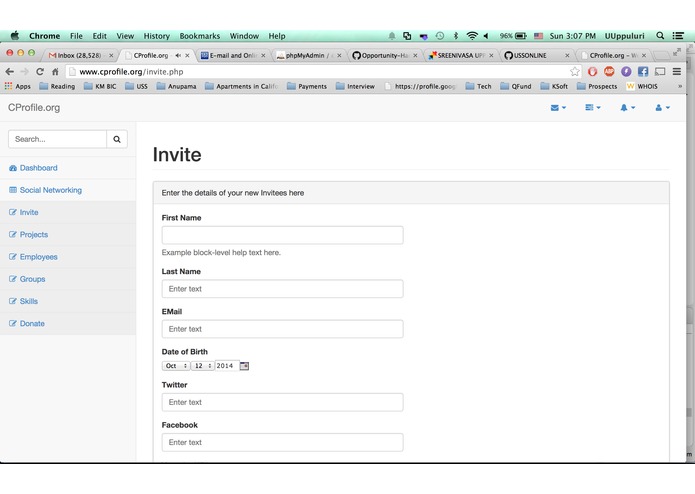This screenshot has width=695, height=494.
Task: Open the user profile dropdown
Action: tap(662, 108)
